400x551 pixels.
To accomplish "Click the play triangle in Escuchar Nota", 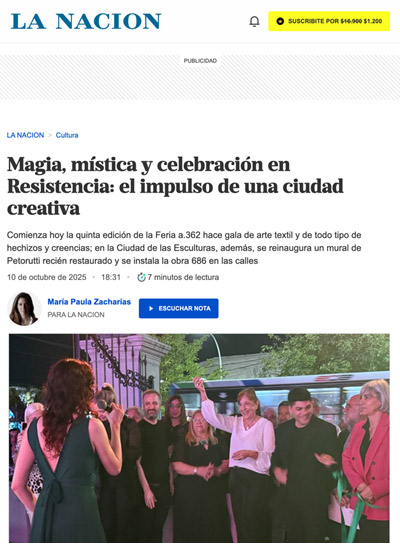I will point(151,309).
